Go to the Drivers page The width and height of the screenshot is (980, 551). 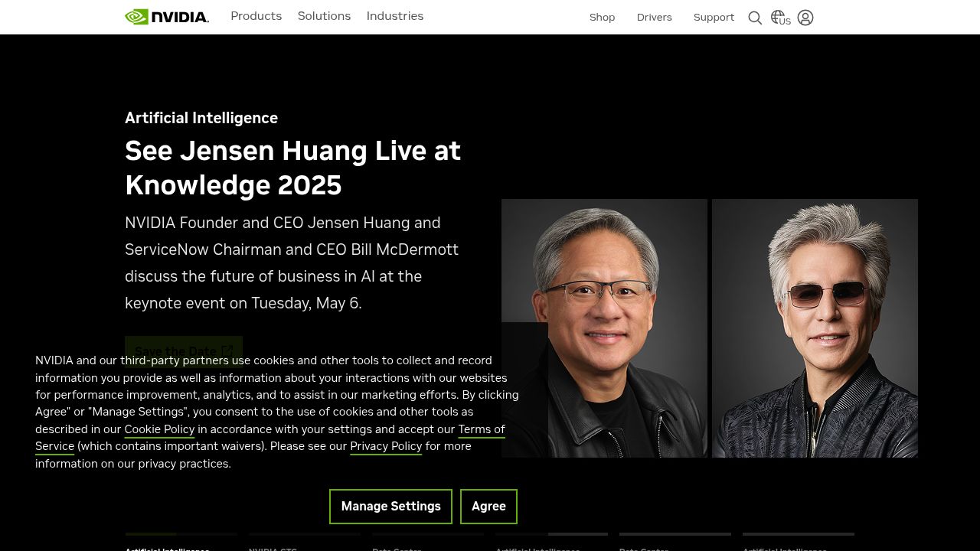[x=654, y=18]
